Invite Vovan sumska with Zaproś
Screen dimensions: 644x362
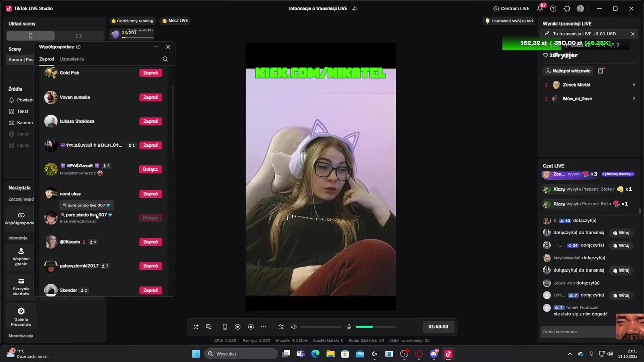(150, 97)
